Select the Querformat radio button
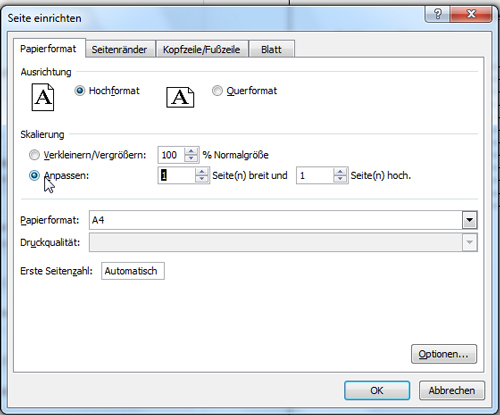 [x=217, y=91]
